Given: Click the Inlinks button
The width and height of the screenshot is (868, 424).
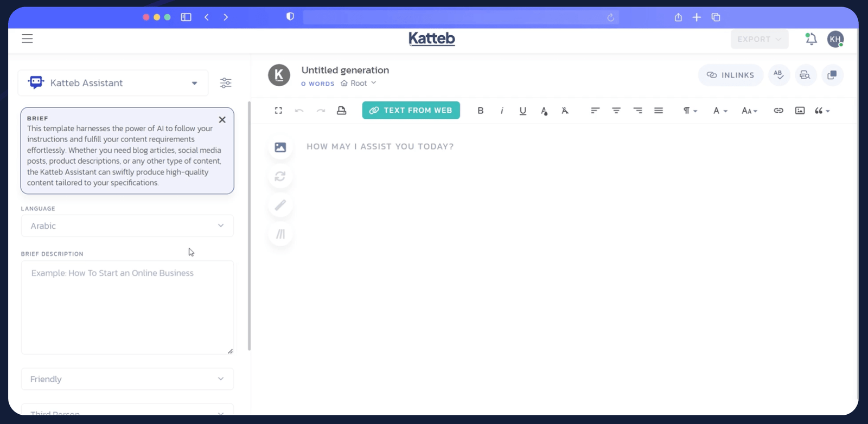Looking at the screenshot, I should click(x=730, y=75).
